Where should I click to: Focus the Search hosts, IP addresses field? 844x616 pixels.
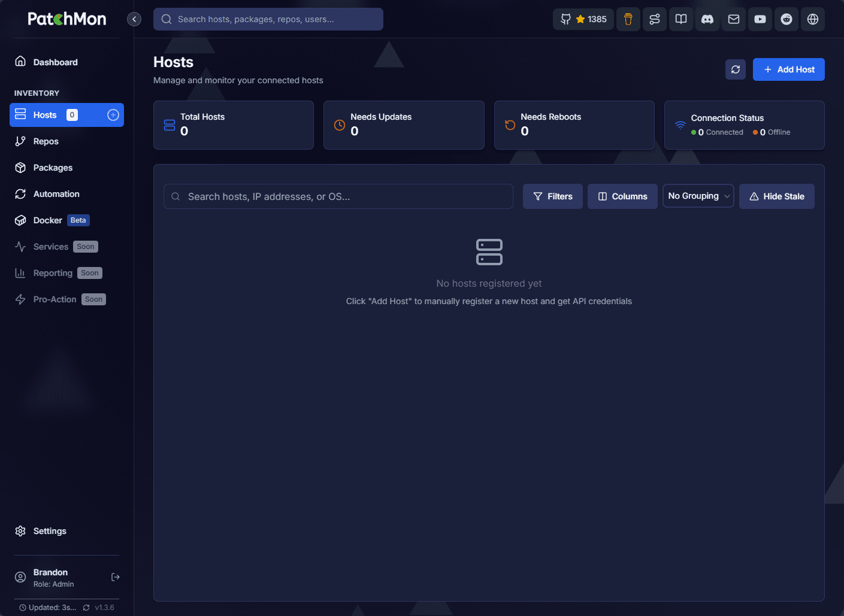[338, 196]
